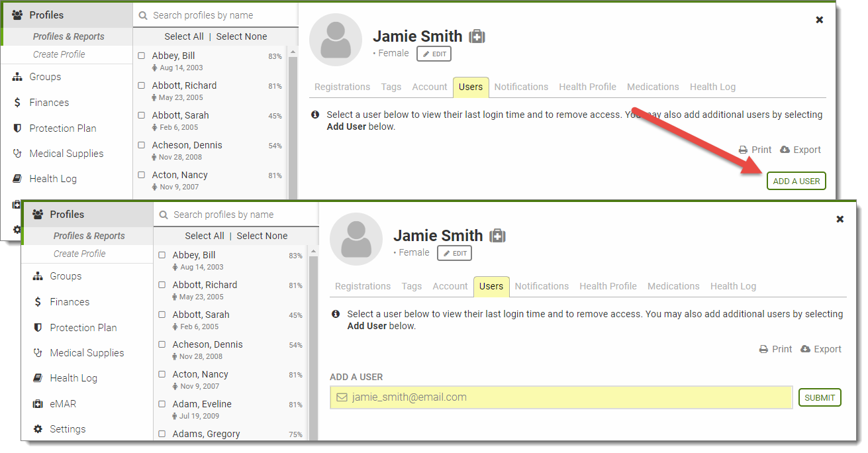Click the medical kit icon beside Jamie Smith in lower panel
Image resolution: width=868 pixels, height=453 pixels.
pos(497,236)
